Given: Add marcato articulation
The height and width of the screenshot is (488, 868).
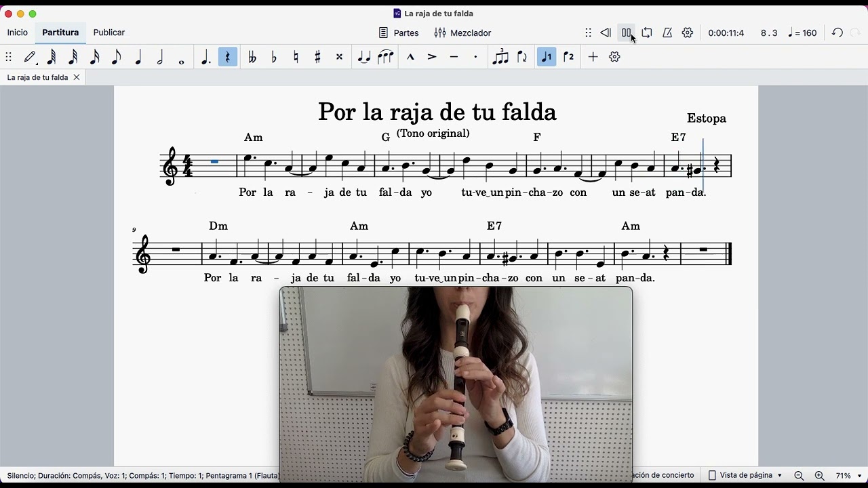Looking at the screenshot, I should [410, 58].
